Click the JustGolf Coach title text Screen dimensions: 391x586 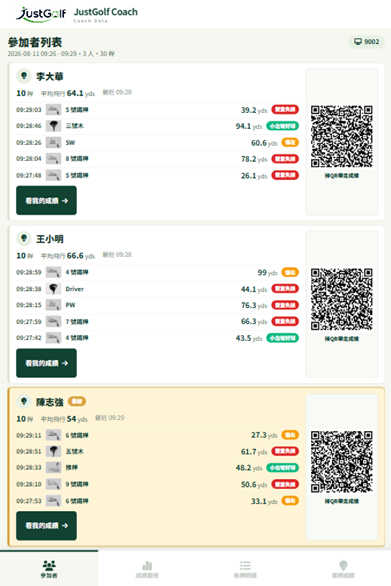105,12
